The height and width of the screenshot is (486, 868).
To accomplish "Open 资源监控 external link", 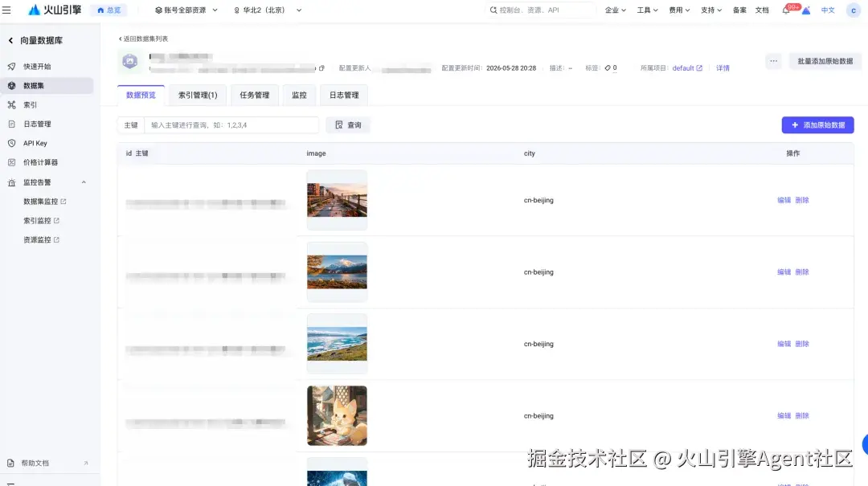I will click(41, 239).
